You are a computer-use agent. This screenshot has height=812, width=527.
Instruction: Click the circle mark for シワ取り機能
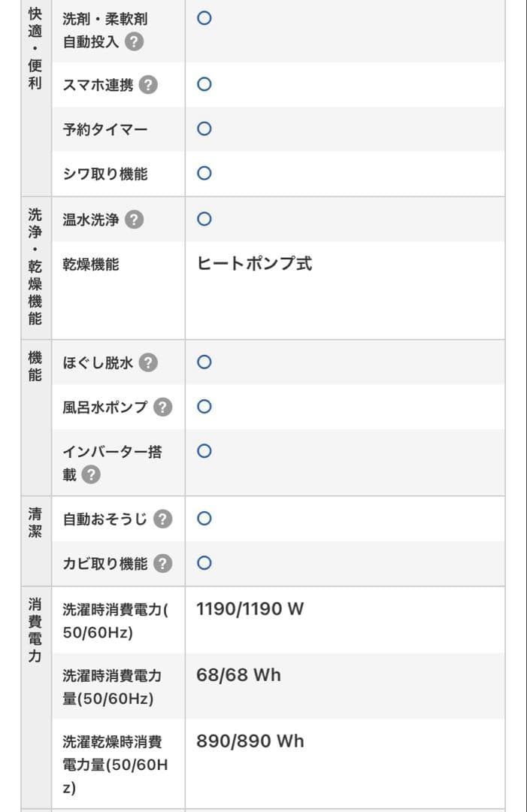204,173
